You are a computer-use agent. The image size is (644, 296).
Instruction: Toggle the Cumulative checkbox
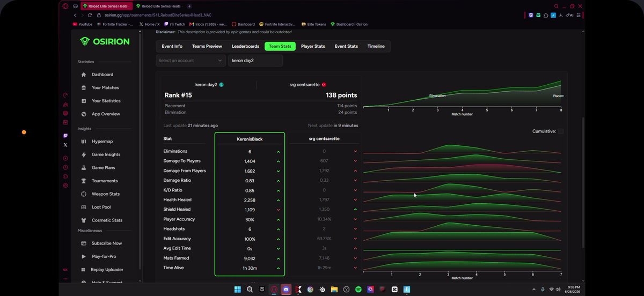coord(561,131)
